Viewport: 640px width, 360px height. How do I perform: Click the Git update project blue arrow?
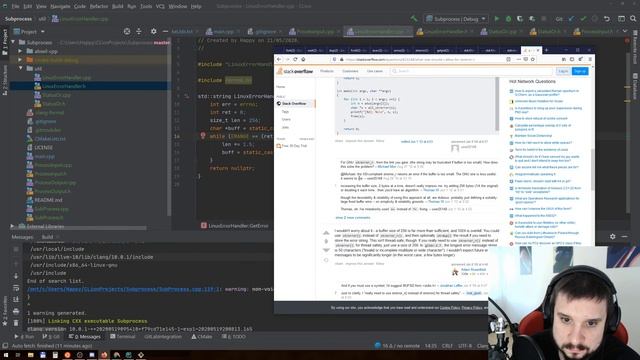(571, 19)
